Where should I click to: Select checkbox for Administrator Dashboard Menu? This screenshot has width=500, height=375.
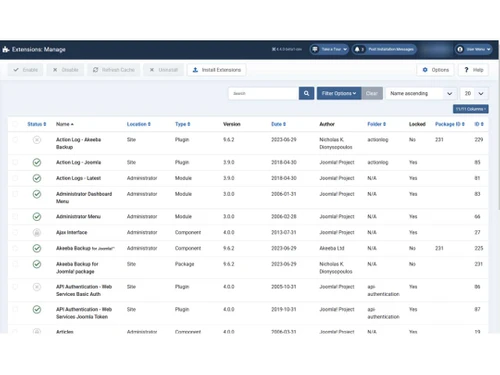(x=15, y=194)
